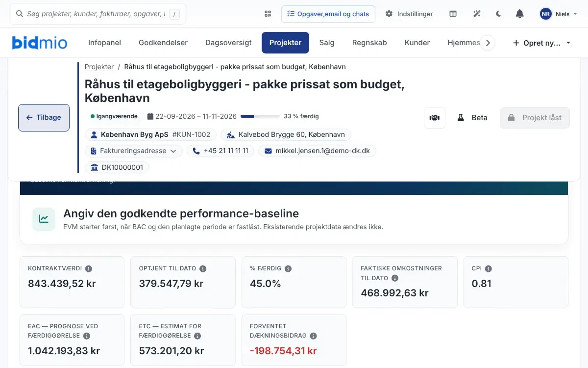Open the Godkendelser tab

(x=163, y=43)
